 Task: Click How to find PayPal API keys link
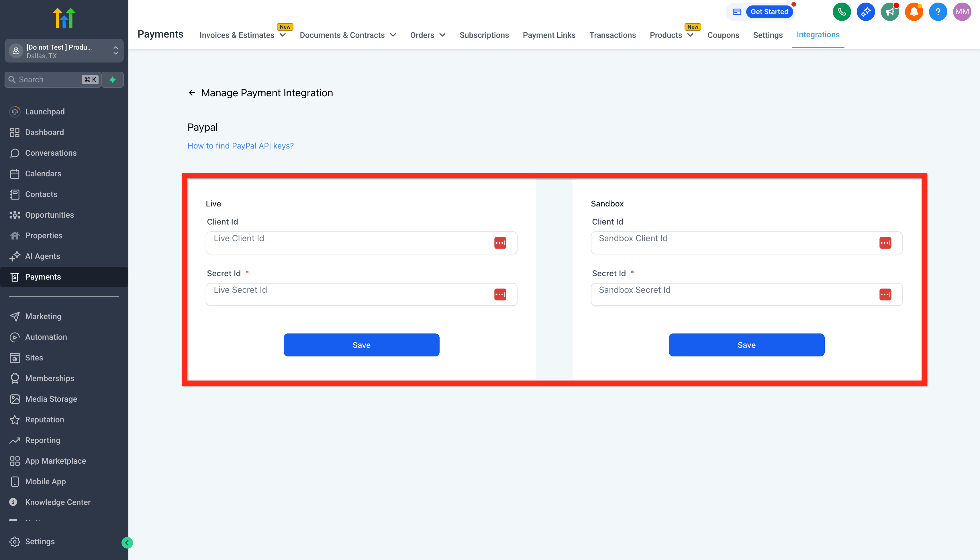tap(241, 146)
